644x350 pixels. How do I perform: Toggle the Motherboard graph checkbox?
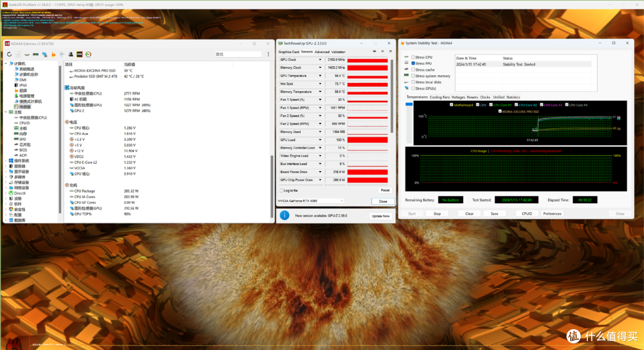pyautogui.click(x=451, y=105)
